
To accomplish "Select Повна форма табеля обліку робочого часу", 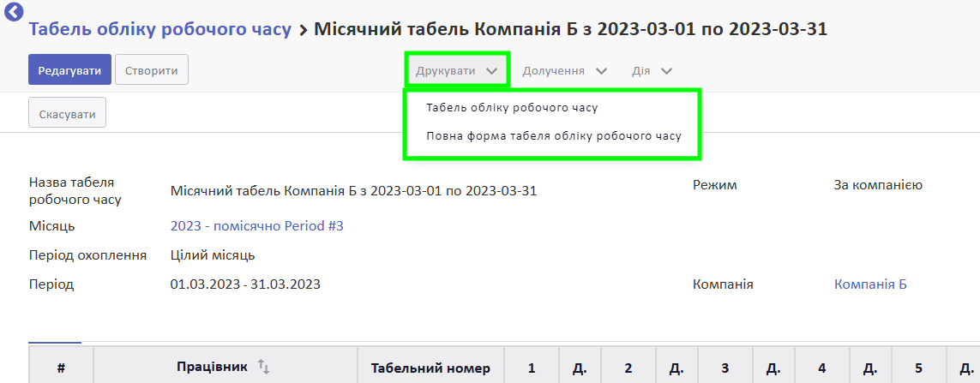I will tap(553, 135).
